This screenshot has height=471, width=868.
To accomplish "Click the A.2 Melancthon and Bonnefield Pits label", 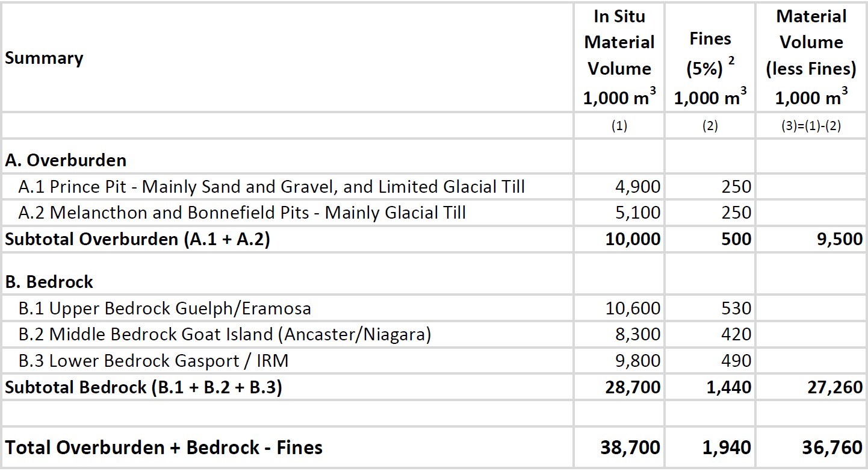I will pos(242,213).
